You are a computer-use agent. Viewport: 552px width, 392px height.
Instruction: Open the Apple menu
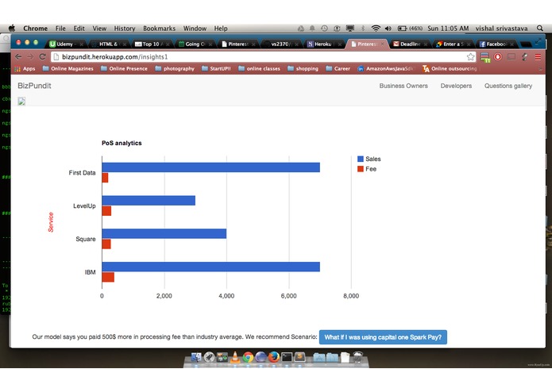tap(12, 28)
